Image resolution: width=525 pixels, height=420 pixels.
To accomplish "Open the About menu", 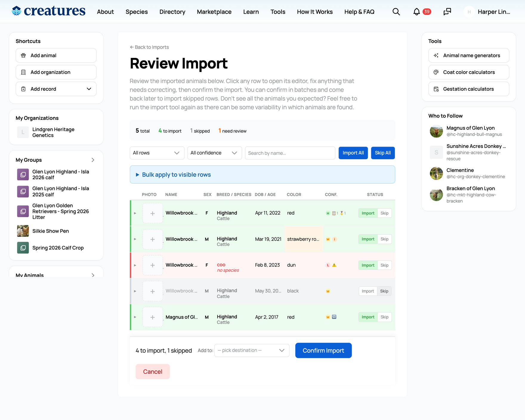I will (x=105, y=12).
